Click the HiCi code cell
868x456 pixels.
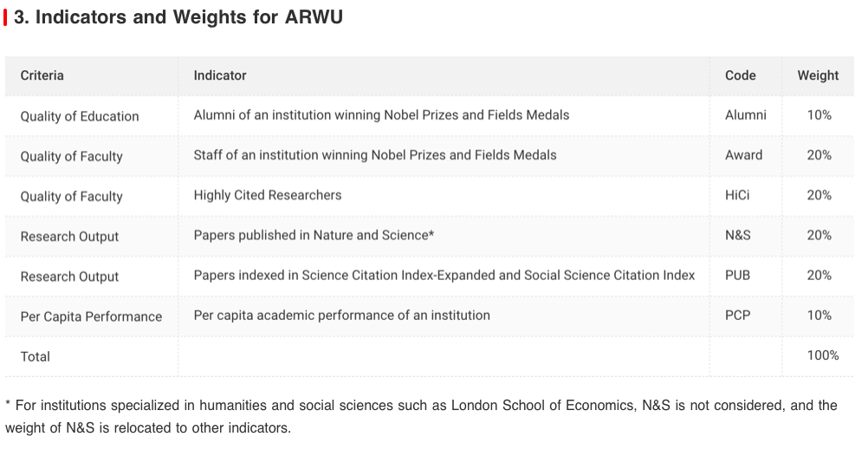tap(737, 195)
